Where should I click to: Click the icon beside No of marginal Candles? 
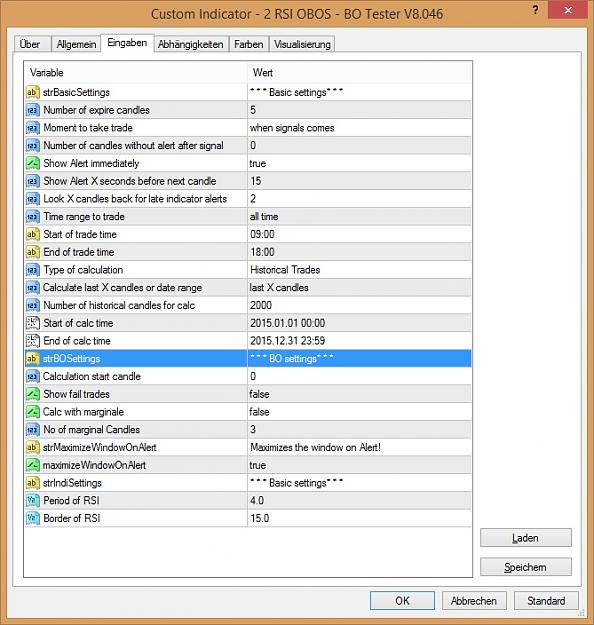(33, 430)
